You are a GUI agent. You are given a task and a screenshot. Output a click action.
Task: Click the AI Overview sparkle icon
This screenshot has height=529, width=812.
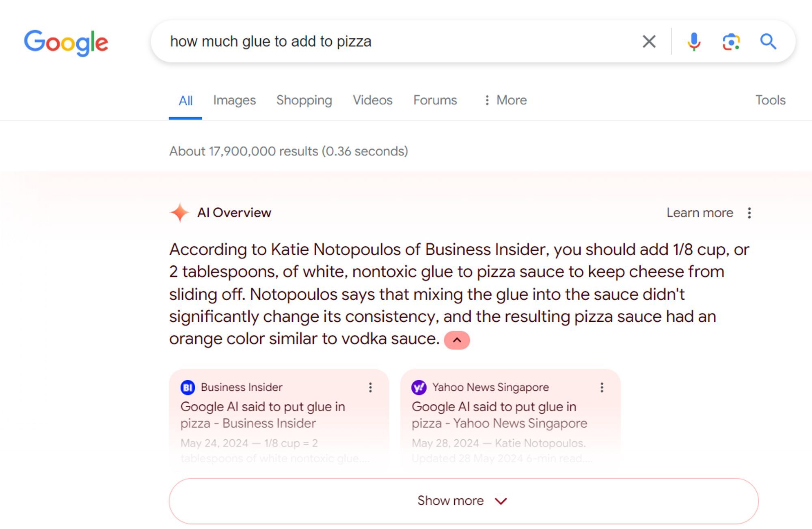tap(179, 213)
